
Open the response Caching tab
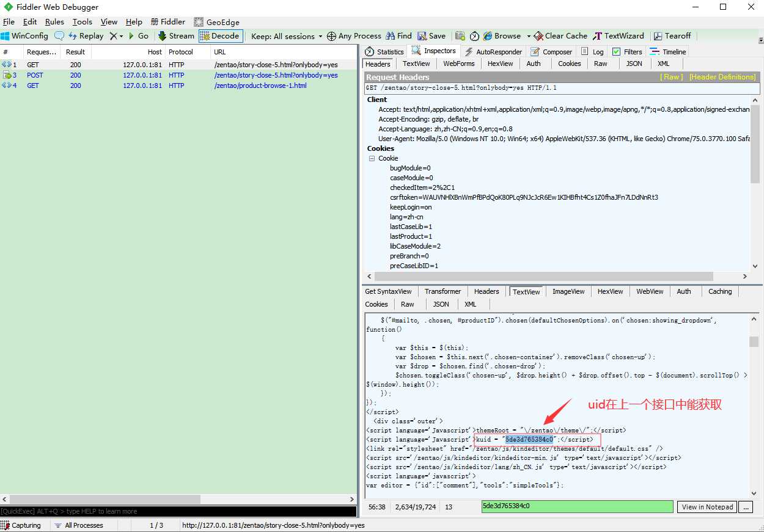point(720,291)
